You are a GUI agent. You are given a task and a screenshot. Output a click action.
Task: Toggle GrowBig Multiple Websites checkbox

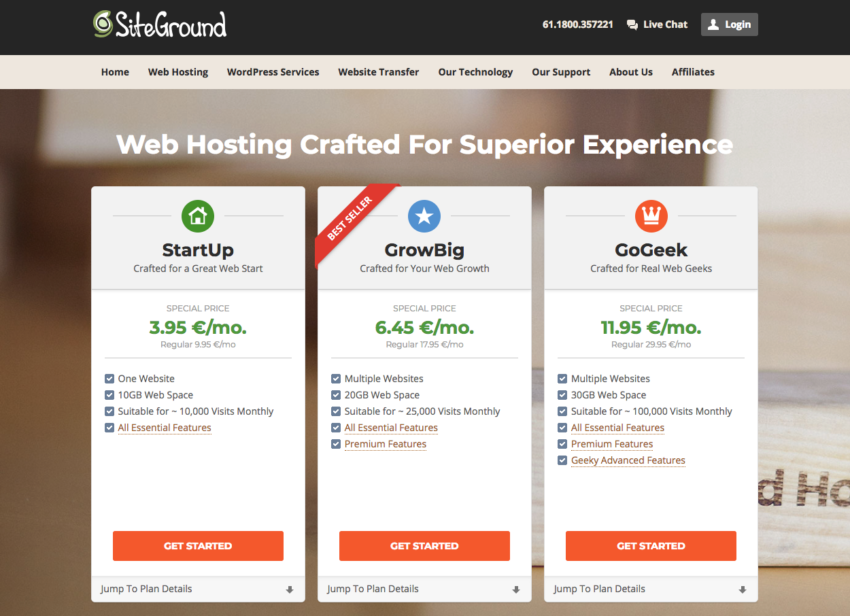(336, 379)
